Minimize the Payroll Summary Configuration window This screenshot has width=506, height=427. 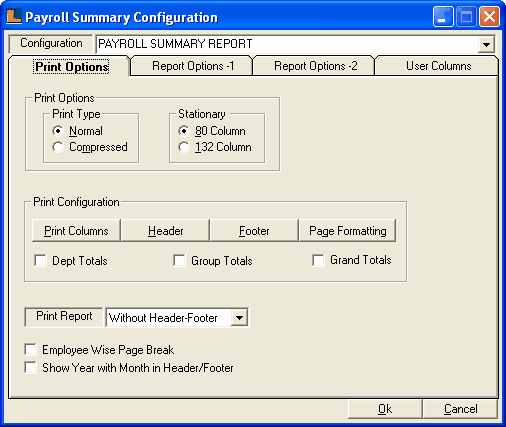point(443,17)
